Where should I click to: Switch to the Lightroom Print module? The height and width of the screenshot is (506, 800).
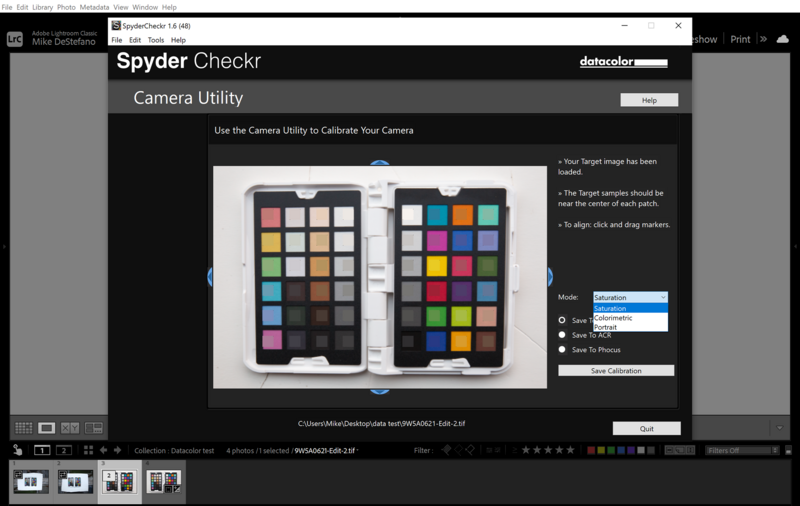click(x=740, y=39)
